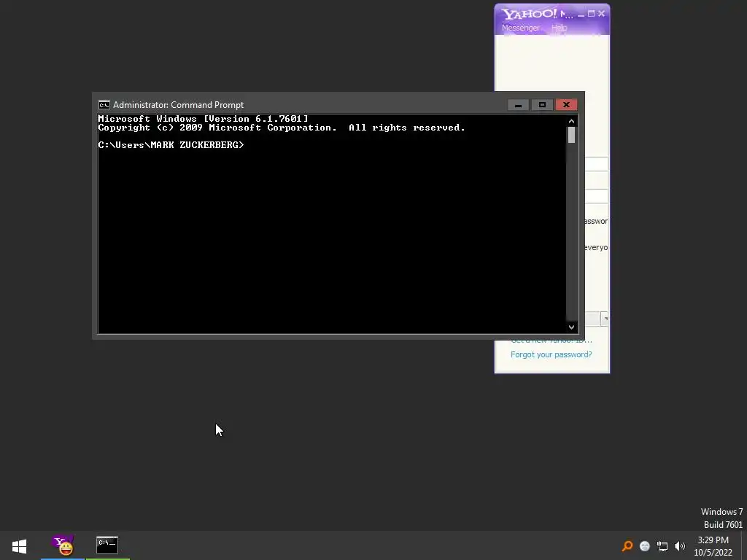Open the volume speaker tray icon
The image size is (747, 560).
[x=679, y=546]
